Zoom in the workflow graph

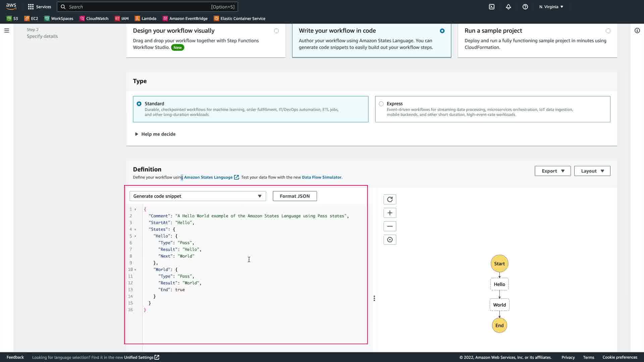tap(390, 213)
